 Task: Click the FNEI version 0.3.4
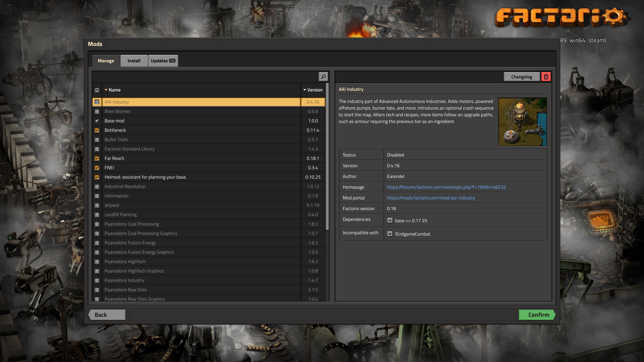click(x=313, y=168)
